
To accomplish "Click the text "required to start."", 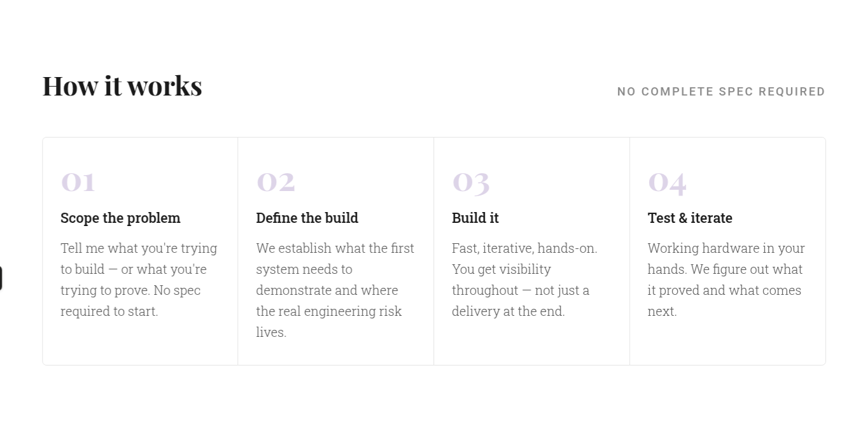I will 109,311.
